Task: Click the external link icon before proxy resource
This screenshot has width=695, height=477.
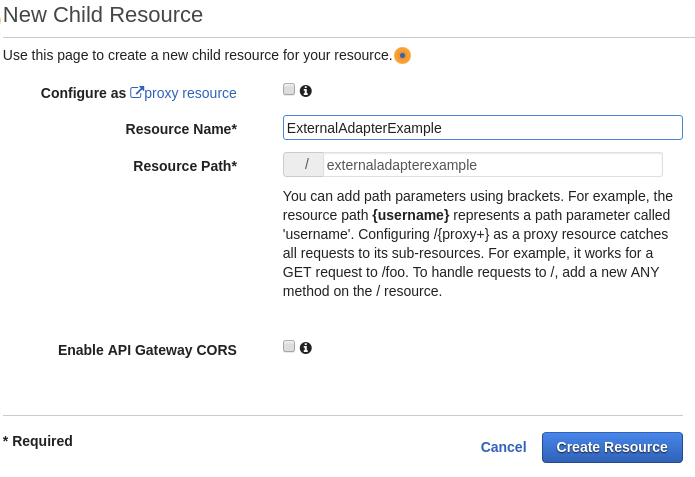Action: tap(137, 93)
